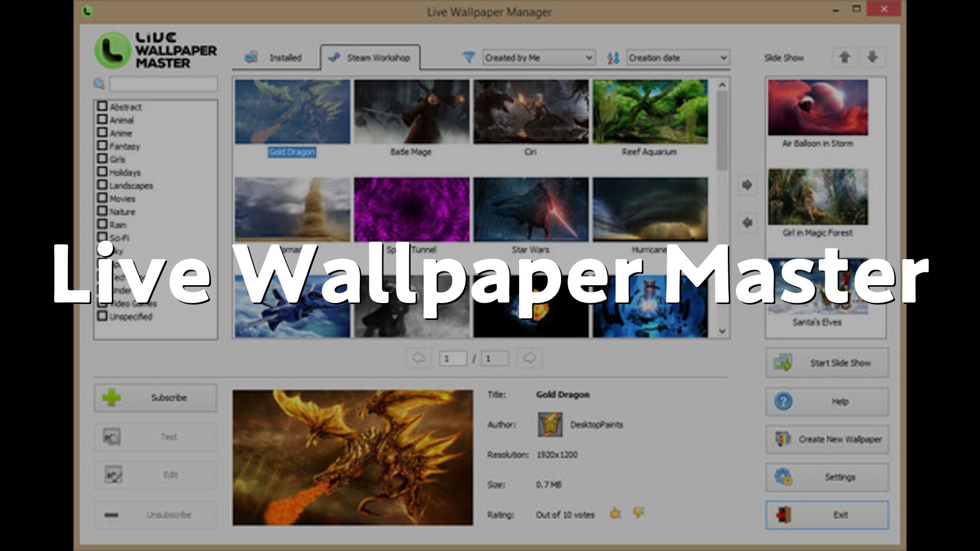Go to previous page arrow
Image resolution: width=980 pixels, height=551 pixels.
(419, 358)
